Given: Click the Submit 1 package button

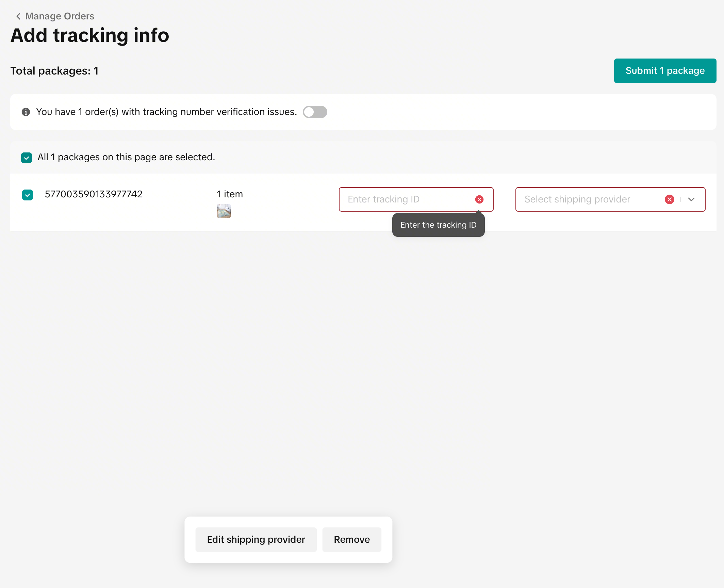Looking at the screenshot, I should tap(665, 71).
